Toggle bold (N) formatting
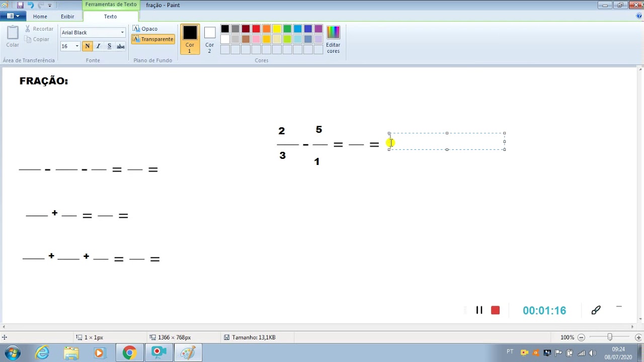The height and width of the screenshot is (362, 644). [x=88, y=46]
